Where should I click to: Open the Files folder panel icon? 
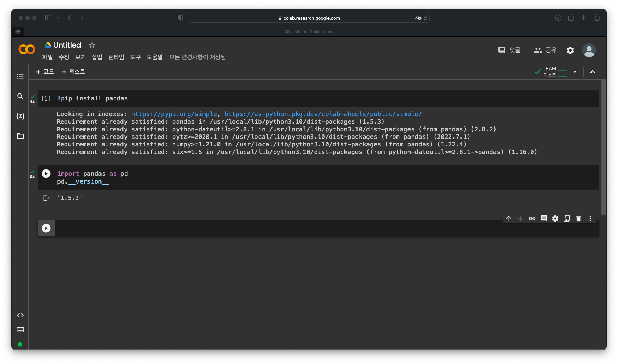(20, 136)
